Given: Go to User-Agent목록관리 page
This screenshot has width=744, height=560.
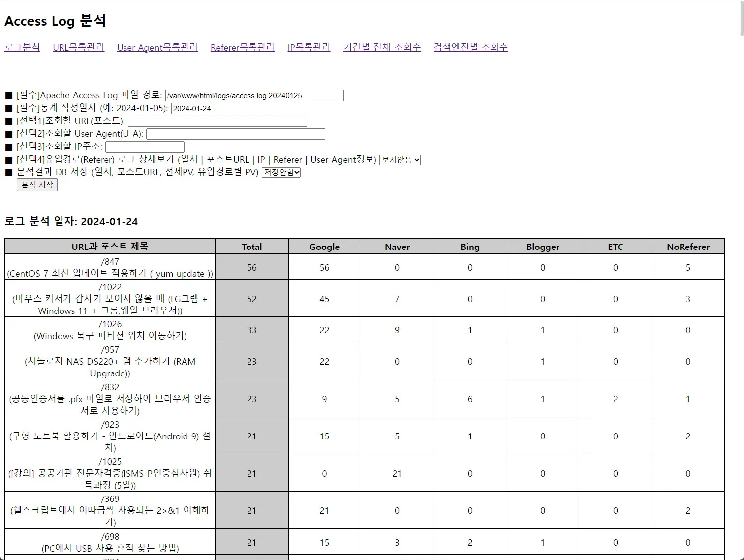Looking at the screenshot, I should [157, 47].
